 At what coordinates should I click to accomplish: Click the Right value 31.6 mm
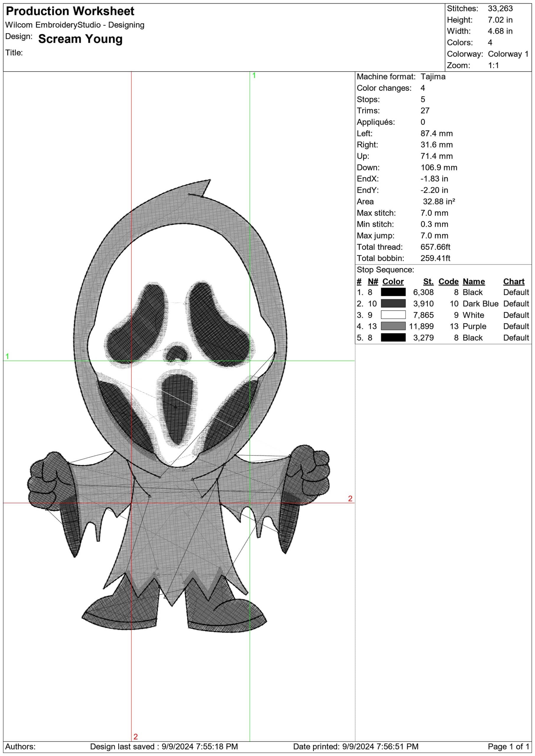(x=437, y=145)
